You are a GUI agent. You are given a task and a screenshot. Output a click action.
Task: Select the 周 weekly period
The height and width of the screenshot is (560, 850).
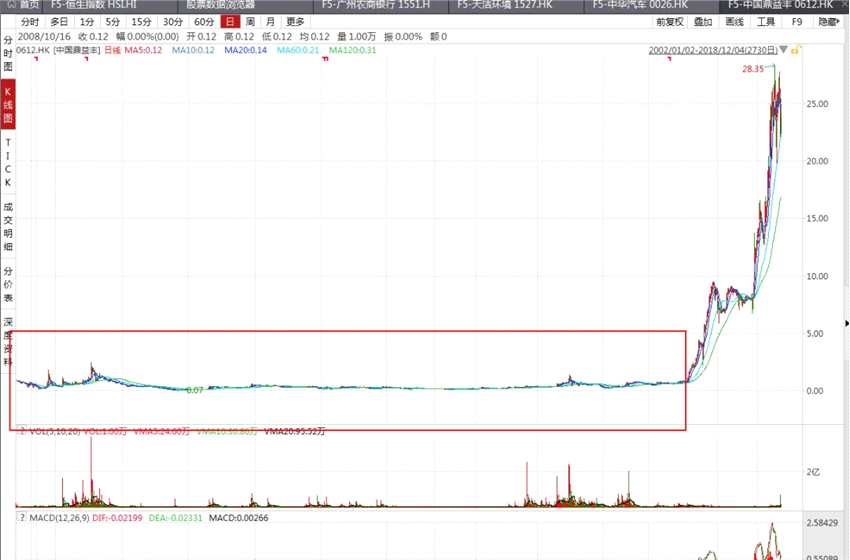(250, 22)
